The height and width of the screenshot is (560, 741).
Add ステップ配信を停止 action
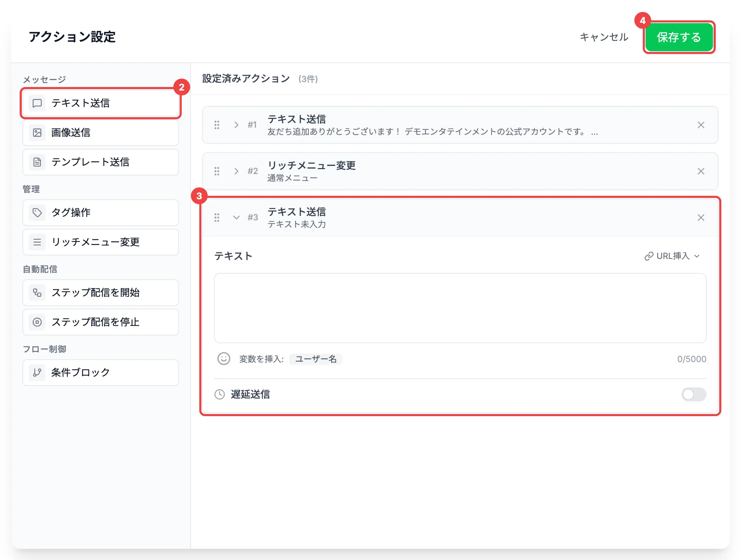click(101, 322)
